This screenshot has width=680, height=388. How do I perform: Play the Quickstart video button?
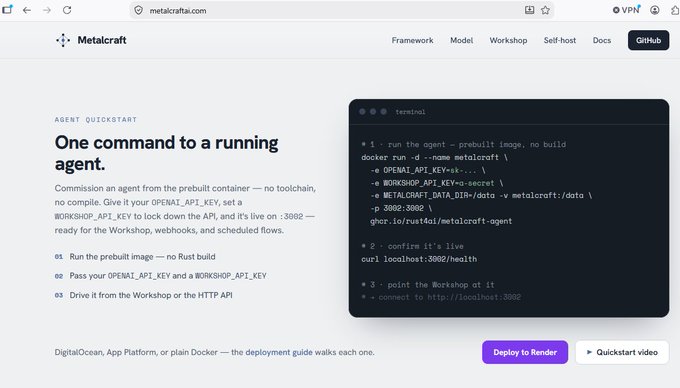(x=622, y=352)
